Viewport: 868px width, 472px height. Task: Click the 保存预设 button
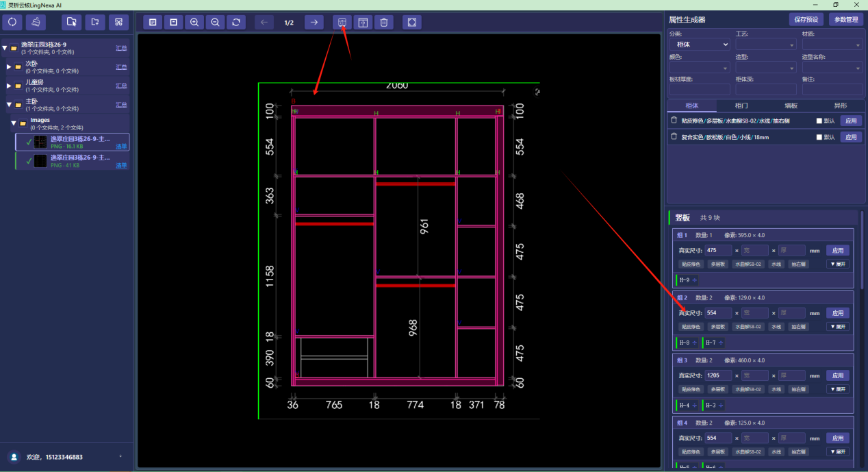pyautogui.click(x=806, y=20)
